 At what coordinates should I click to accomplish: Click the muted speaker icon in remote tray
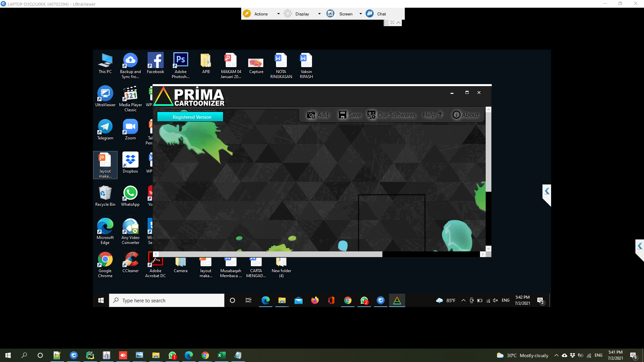click(x=495, y=300)
